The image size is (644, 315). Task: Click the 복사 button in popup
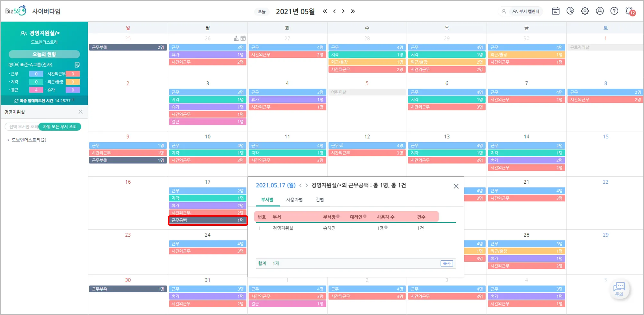(447, 263)
